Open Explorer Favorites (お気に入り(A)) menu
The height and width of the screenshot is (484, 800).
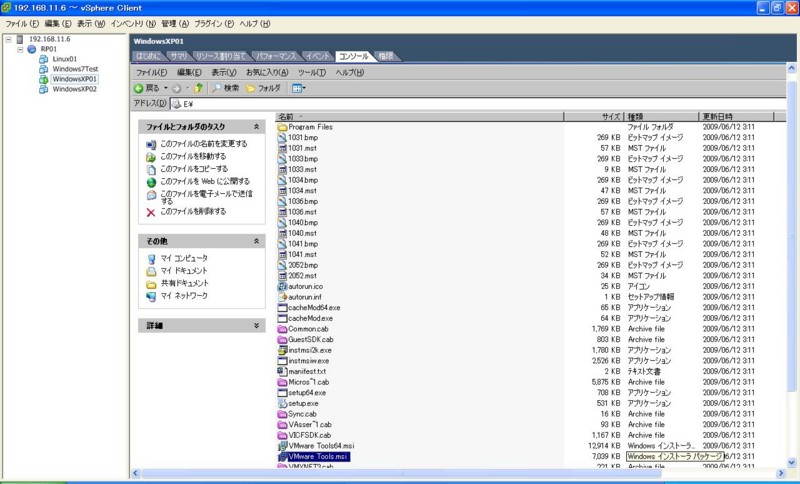tap(267, 72)
